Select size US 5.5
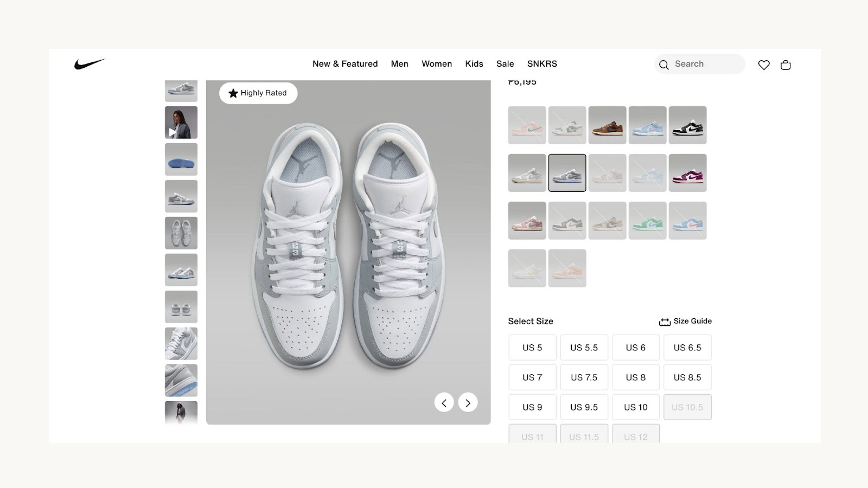 point(584,348)
